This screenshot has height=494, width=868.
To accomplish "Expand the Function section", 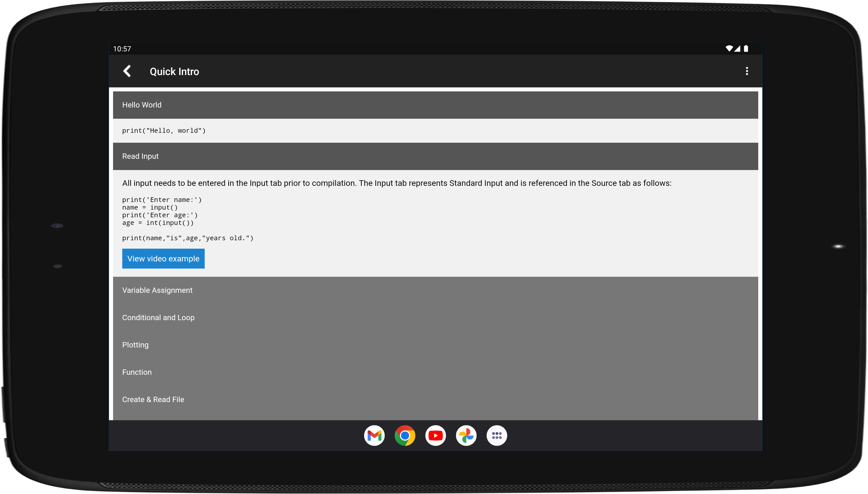I will point(435,372).
